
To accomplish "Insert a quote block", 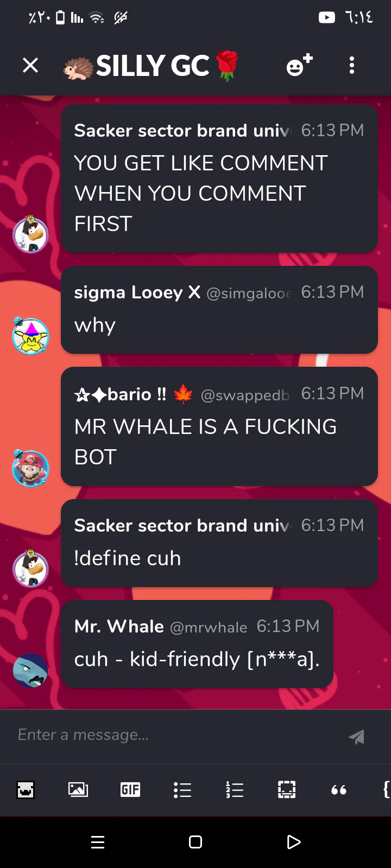I will tap(339, 790).
